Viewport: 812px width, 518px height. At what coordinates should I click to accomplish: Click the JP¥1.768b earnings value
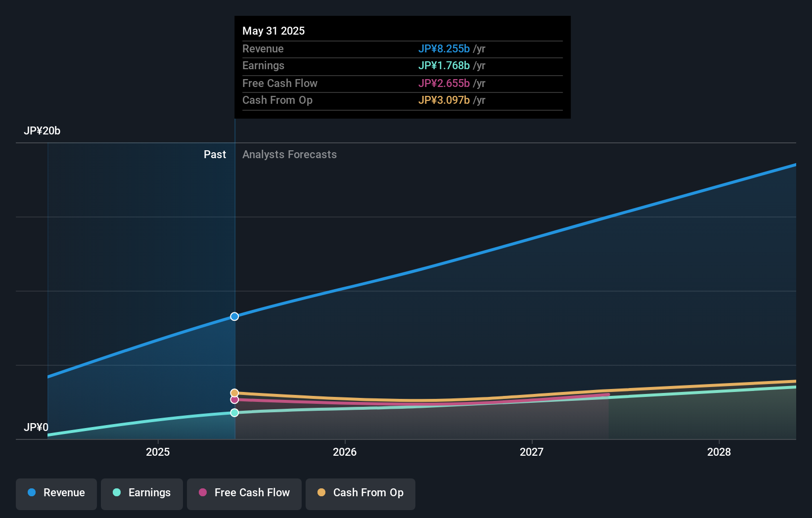point(444,65)
